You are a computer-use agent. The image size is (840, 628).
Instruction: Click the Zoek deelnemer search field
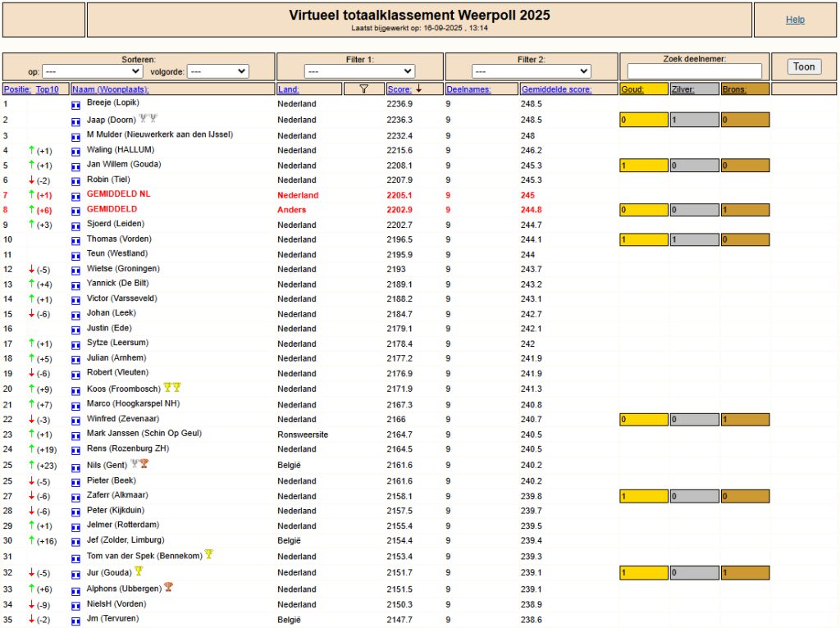[694, 71]
